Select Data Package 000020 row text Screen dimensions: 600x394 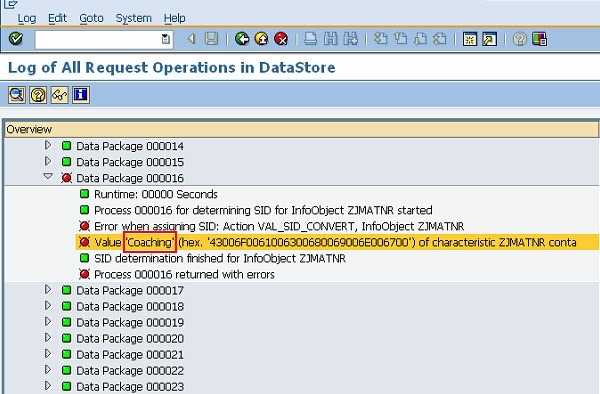pyautogui.click(x=130, y=339)
